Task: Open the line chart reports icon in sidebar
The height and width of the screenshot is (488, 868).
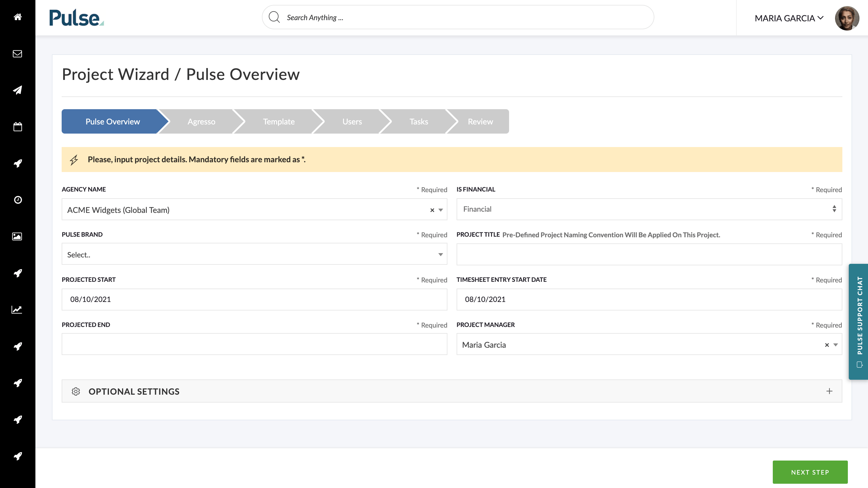Action: click(x=17, y=310)
